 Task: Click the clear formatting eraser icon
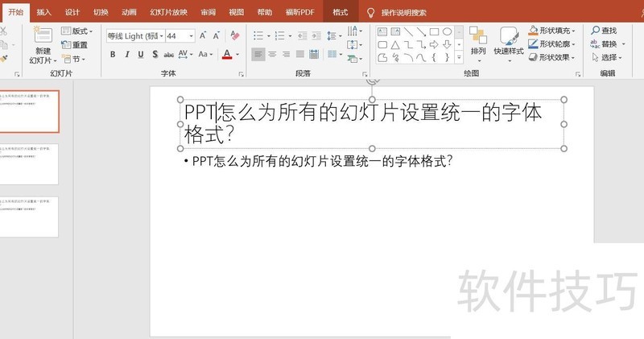tap(234, 36)
